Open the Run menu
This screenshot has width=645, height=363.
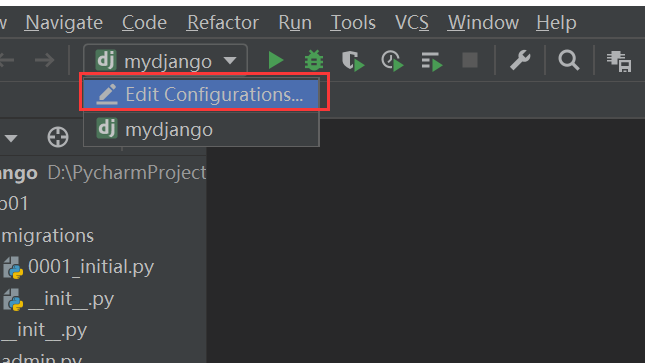pyautogui.click(x=295, y=23)
